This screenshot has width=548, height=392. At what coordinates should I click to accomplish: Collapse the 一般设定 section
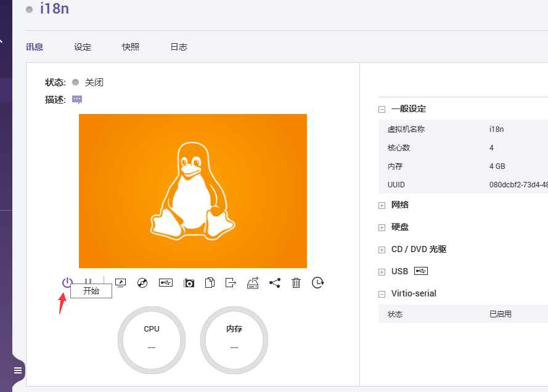tap(382, 109)
